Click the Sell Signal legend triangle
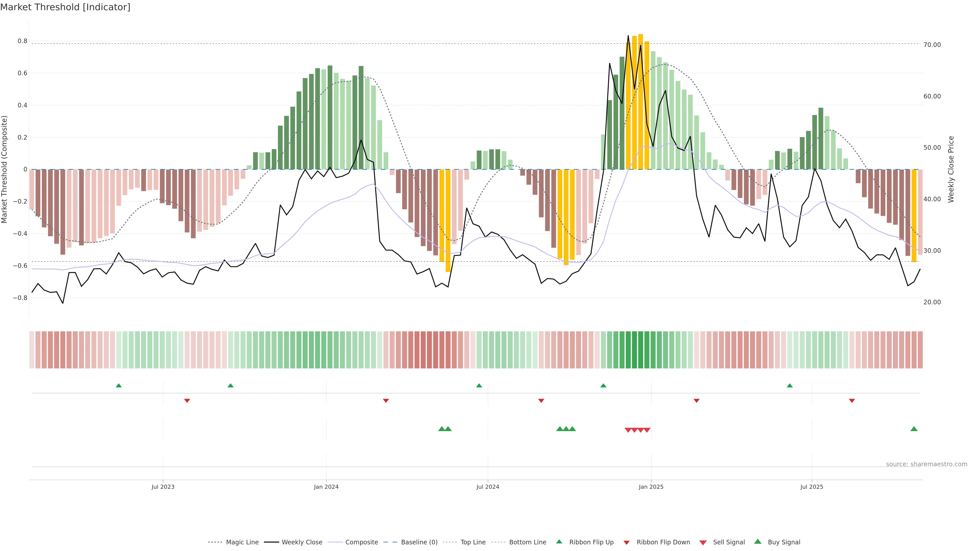980x551 pixels. (x=703, y=543)
